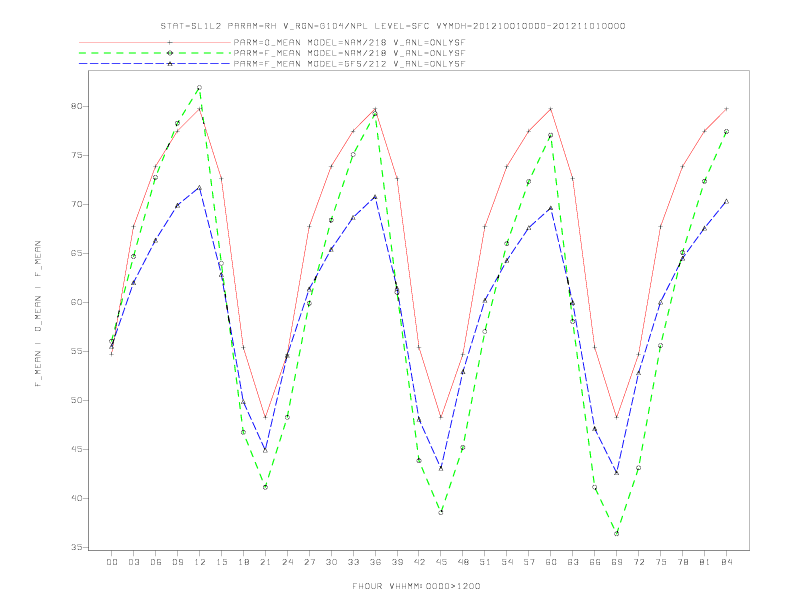Click x-axis tick label 24
The width and height of the screenshot is (792, 612).
pyautogui.click(x=287, y=562)
